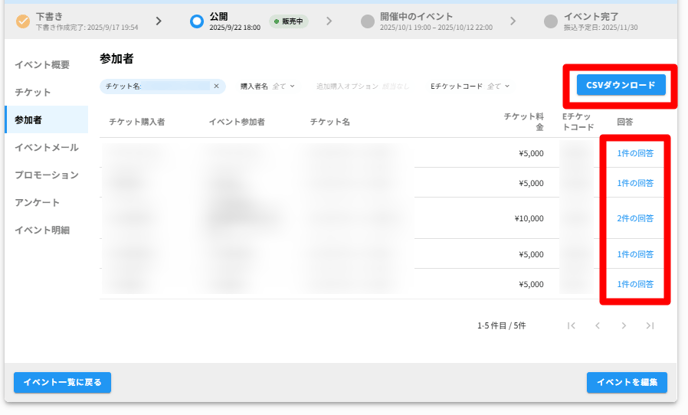The image size is (688, 415).
Task: Open the 2件の回答 link for the ¥10,000 ticket
Action: click(x=635, y=218)
